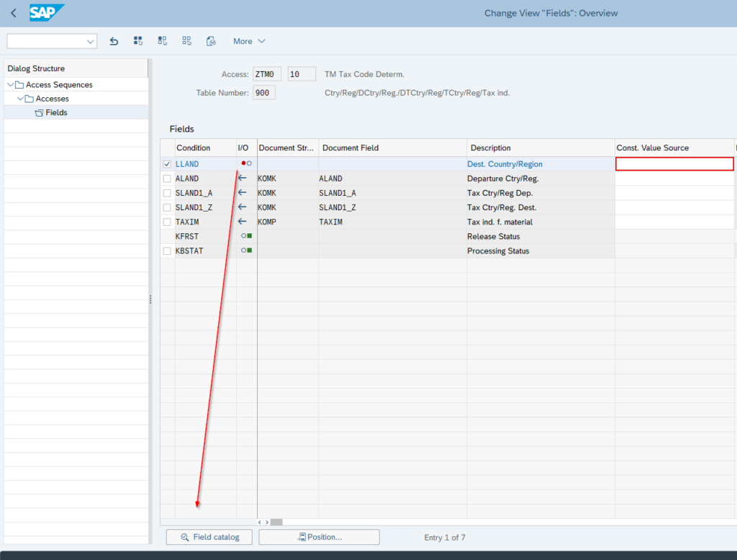Click the LLAND condition cell

[x=205, y=164]
